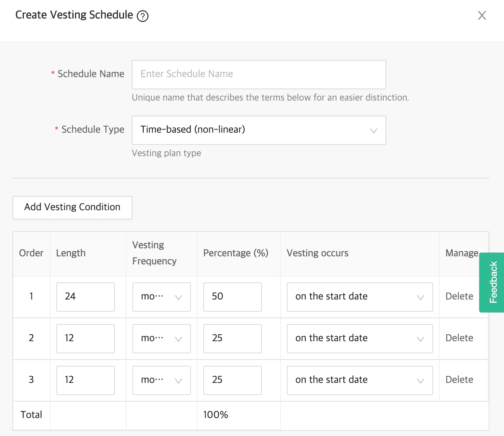504x436 pixels.
Task: Select the 25 percentage value in row 3
Action: pos(232,380)
